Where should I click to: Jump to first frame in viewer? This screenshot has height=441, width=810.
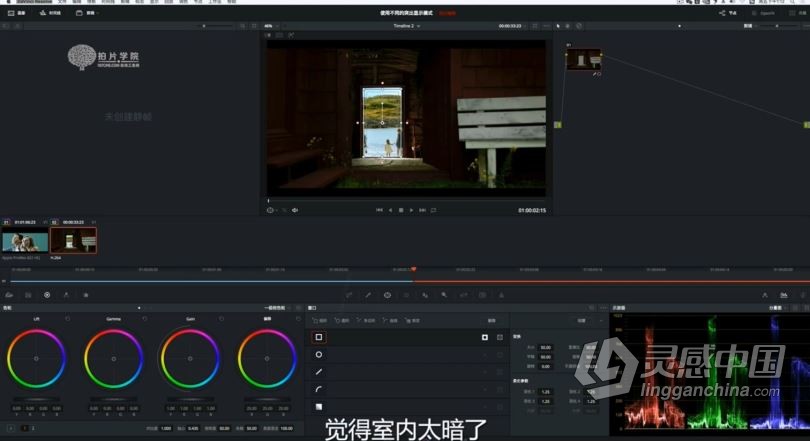tap(379, 210)
